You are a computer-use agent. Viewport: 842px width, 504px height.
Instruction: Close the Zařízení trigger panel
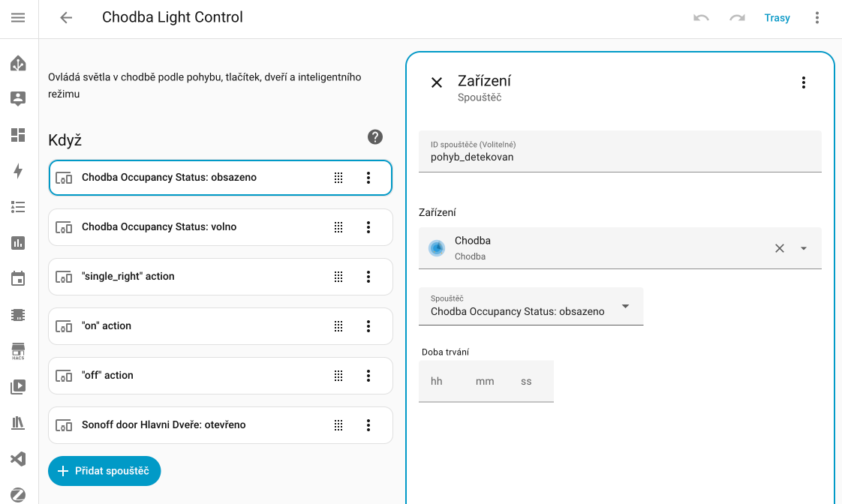[x=437, y=82]
